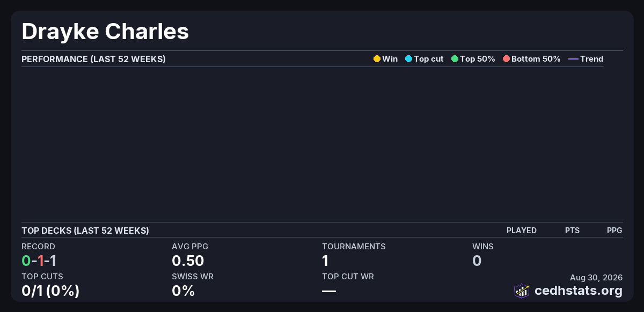Click the Top Decks (Last 52 Weeks) heading
The width and height of the screenshot is (644, 312).
[x=85, y=231]
